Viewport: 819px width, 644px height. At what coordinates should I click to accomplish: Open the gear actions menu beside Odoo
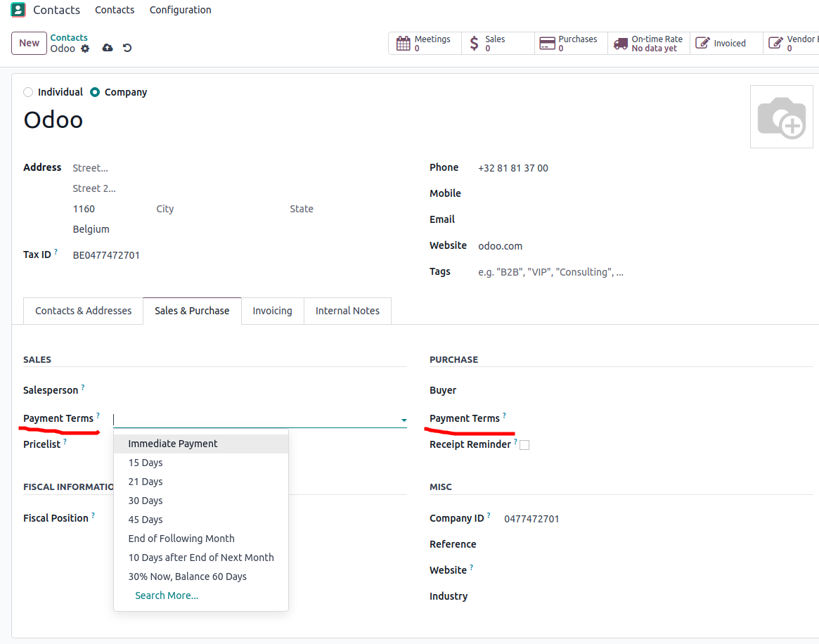coord(85,49)
